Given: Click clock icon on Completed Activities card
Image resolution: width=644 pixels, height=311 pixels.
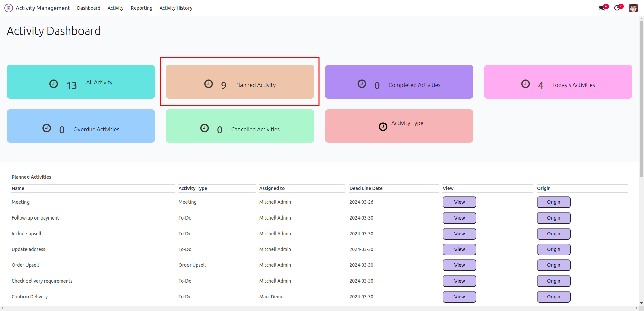Looking at the screenshot, I should (362, 84).
